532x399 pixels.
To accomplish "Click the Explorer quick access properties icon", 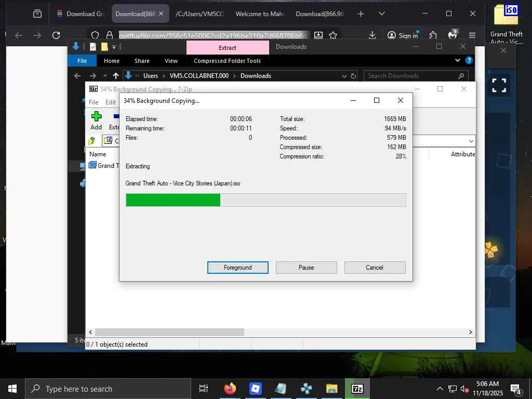I will (92, 47).
